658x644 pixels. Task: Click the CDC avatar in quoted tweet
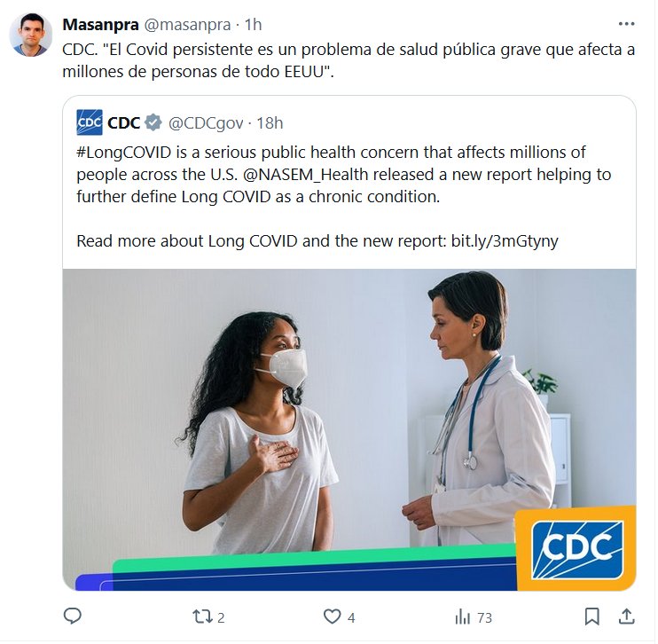[x=90, y=122]
